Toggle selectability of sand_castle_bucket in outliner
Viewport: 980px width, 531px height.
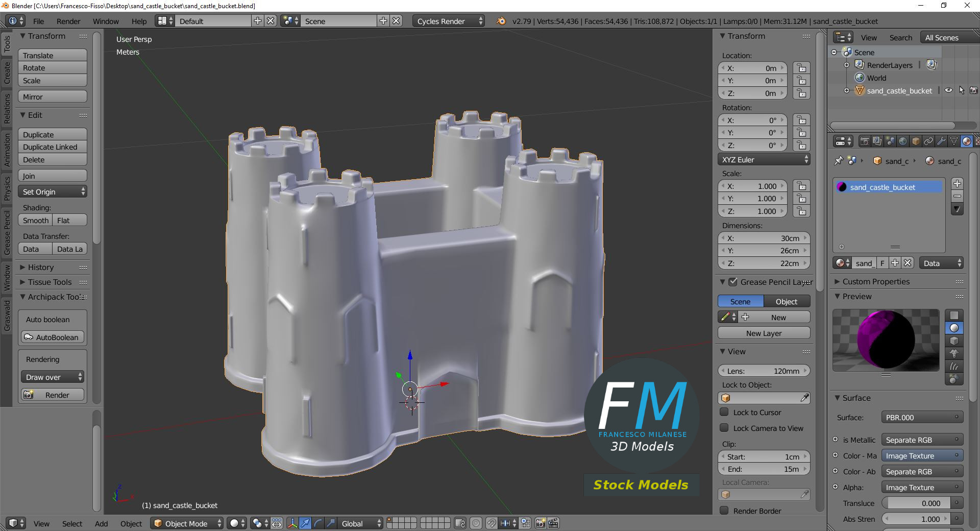point(962,90)
